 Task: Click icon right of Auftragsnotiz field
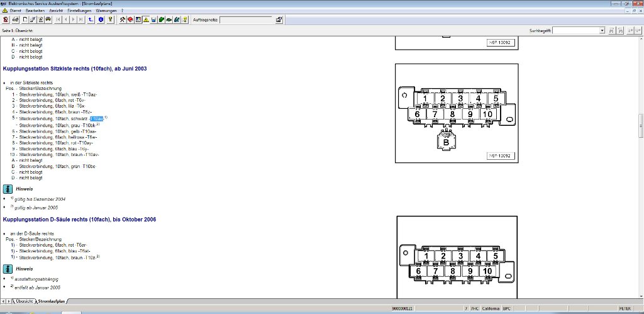[x=279, y=20]
